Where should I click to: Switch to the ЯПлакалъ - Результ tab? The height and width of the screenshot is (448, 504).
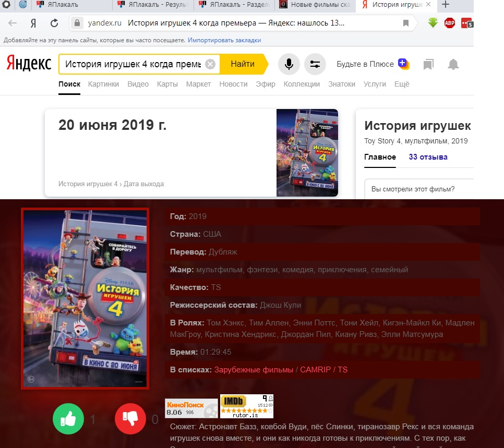coord(153,5)
